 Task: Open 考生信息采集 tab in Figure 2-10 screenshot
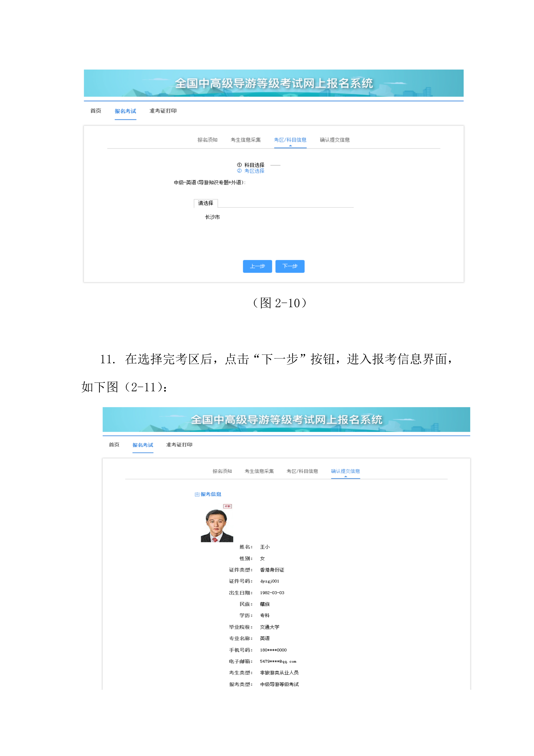[245, 140]
